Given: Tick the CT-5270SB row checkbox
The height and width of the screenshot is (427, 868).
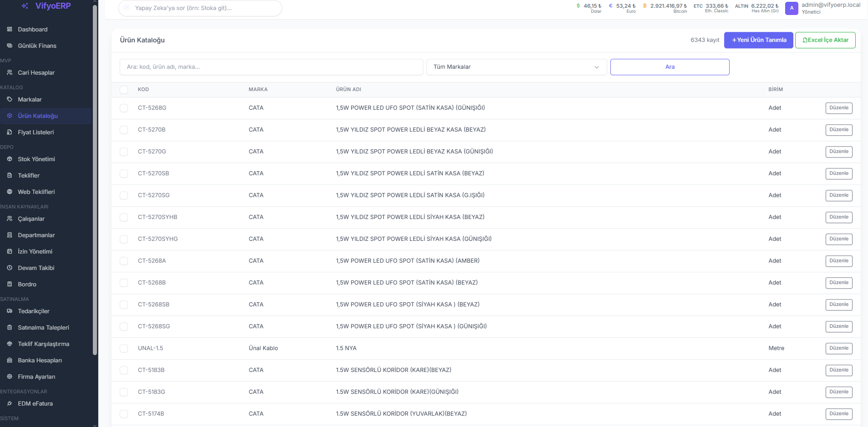Looking at the screenshot, I should pos(124,173).
